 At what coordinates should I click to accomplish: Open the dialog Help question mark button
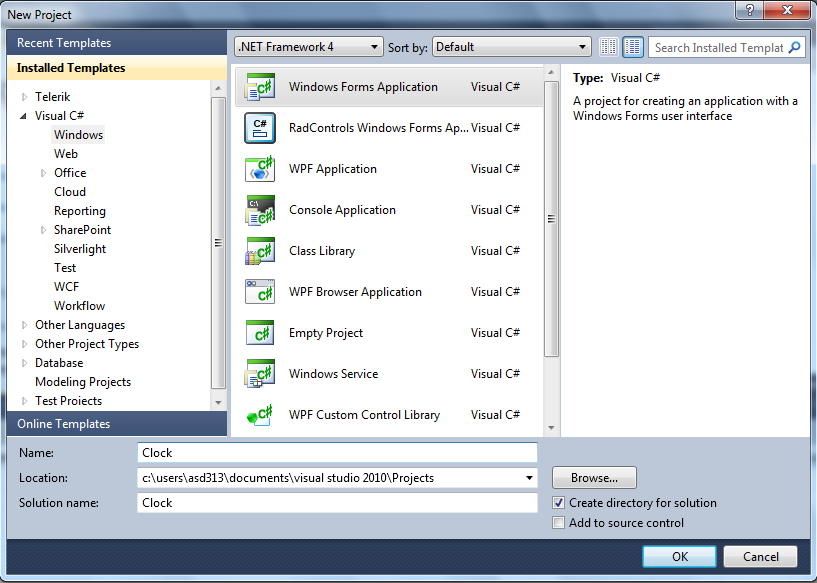pos(750,10)
